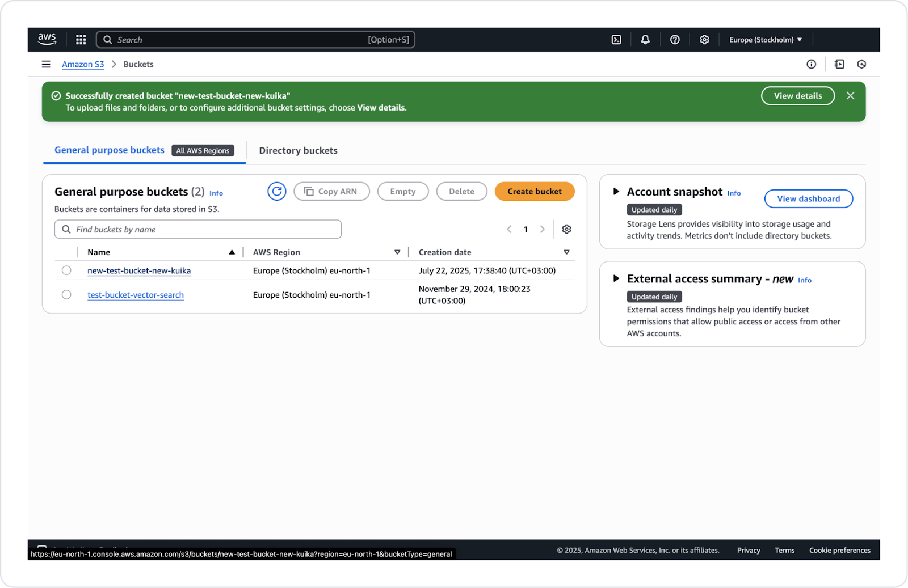
Task: Toggle the hamburger side navigation menu
Action: (x=46, y=64)
